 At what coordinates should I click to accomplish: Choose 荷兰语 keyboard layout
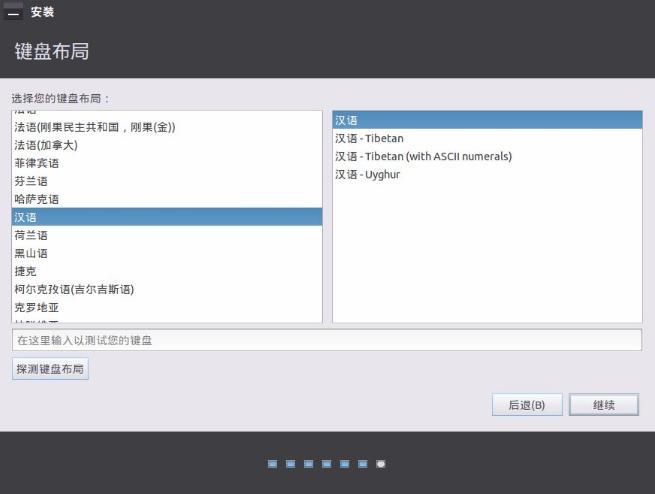tap(30, 235)
